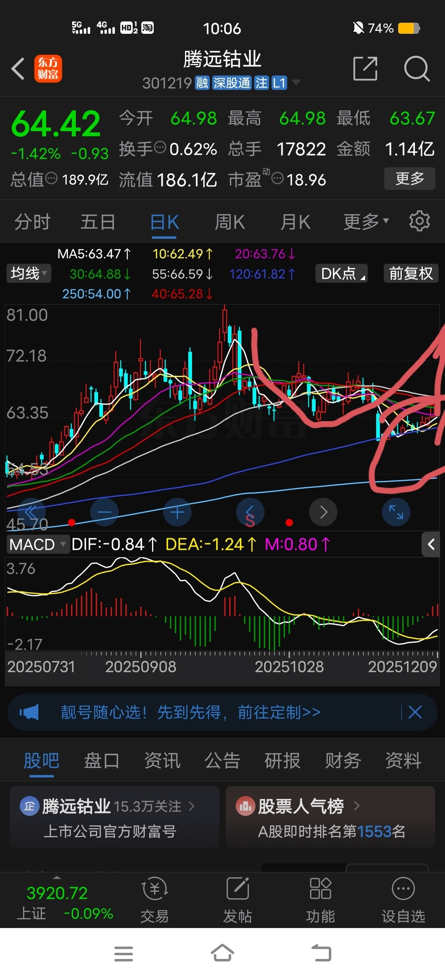
Task: Zoom in chart with plus button
Action: [177, 512]
